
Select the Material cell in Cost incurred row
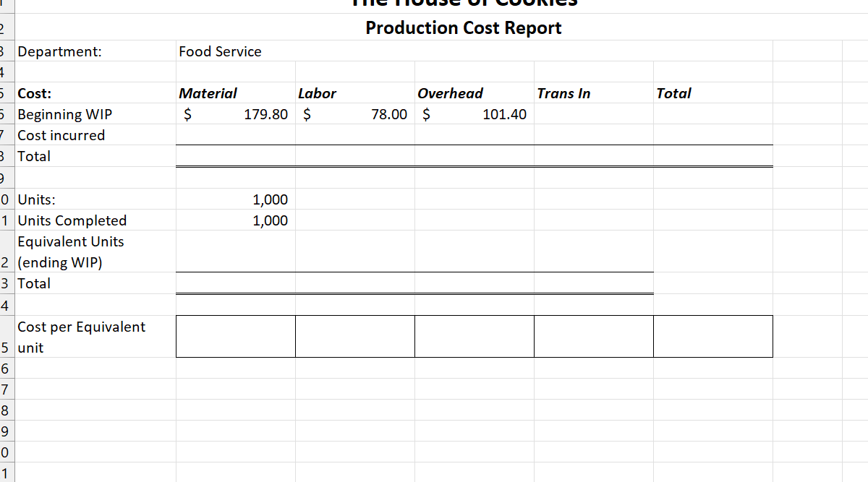click(x=236, y=135)
